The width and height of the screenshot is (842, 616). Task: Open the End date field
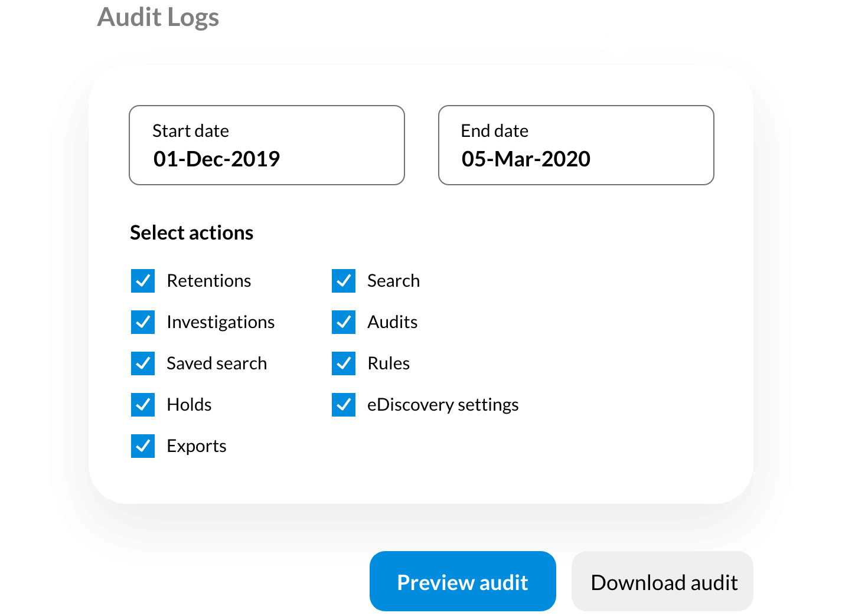pyautogui.click(x=576, y=145)
